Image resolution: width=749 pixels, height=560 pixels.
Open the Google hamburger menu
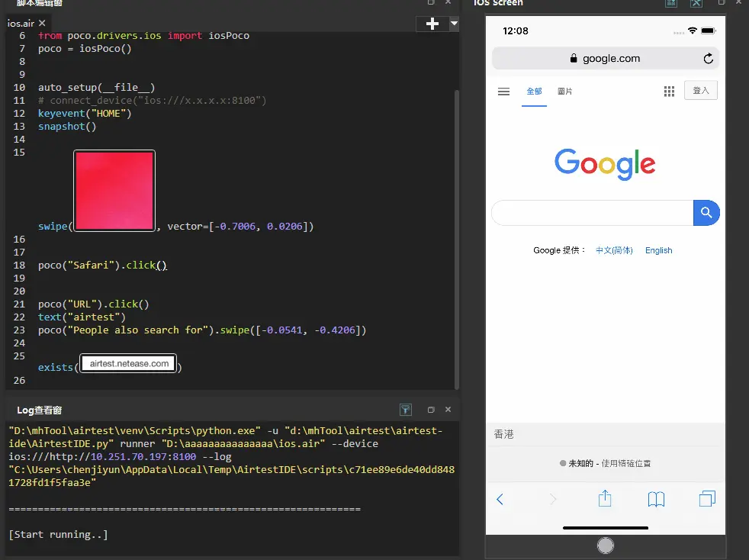(x=503, y=92)
